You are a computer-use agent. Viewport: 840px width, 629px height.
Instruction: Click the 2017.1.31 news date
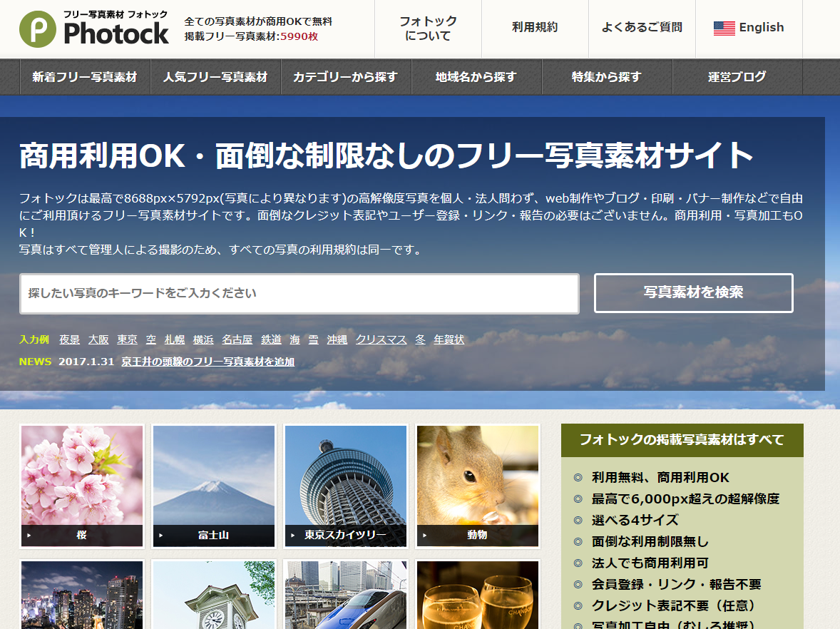pyautogui.click(x=86, y=362)
